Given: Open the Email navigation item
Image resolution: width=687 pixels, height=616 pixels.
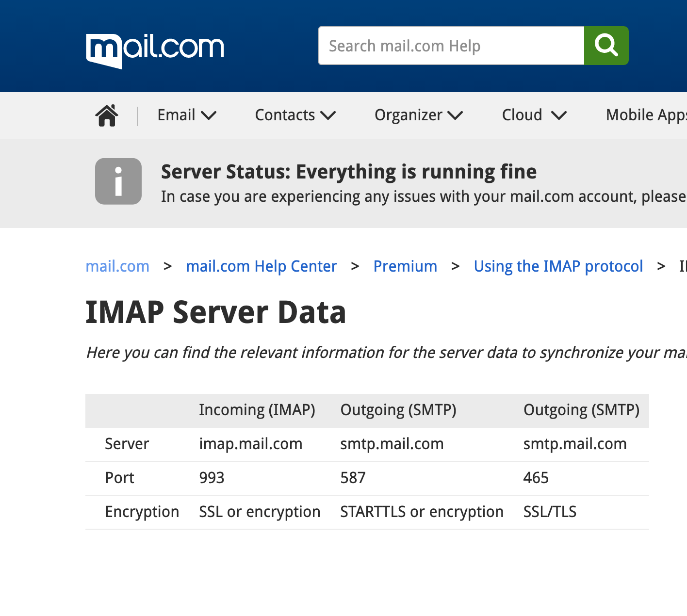Looking at the screenshot, I should pyautogui.click(x=177, y=115).
